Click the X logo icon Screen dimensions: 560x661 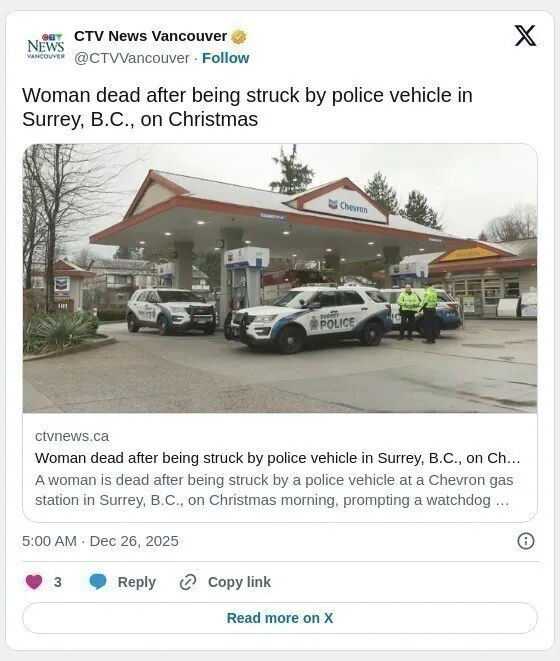click(x=525, y=36)
